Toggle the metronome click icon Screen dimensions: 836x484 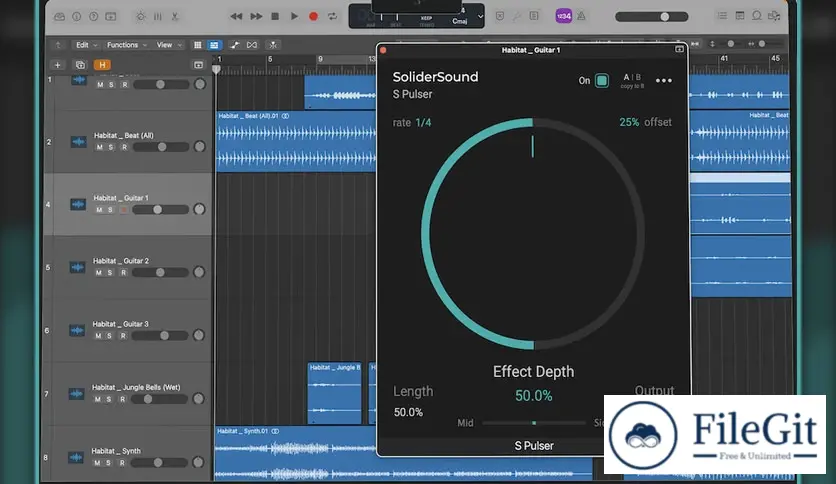pyautogui.click(x=581, y=17)
